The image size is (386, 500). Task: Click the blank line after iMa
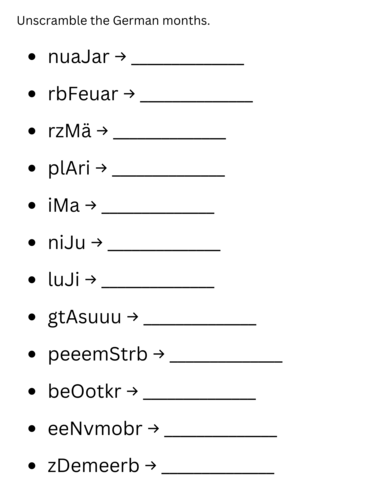pos(158,213)
